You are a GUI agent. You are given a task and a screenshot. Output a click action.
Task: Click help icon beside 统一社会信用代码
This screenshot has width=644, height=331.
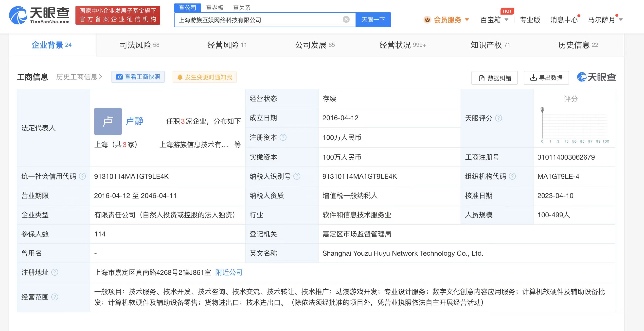[x=82, y=176]
